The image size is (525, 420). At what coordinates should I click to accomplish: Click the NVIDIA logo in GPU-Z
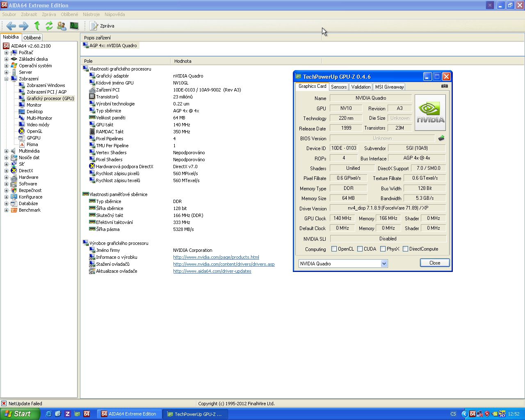(x=430, y=113)
